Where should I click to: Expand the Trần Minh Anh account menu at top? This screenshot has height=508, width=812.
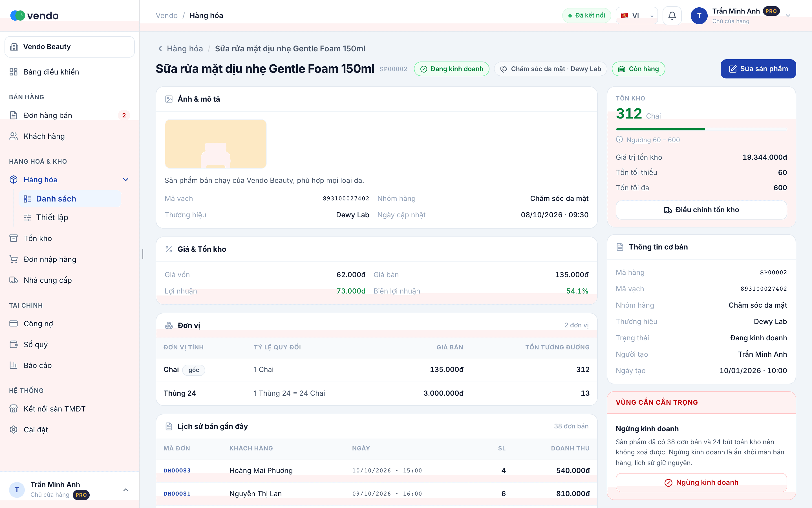point(788,16)
